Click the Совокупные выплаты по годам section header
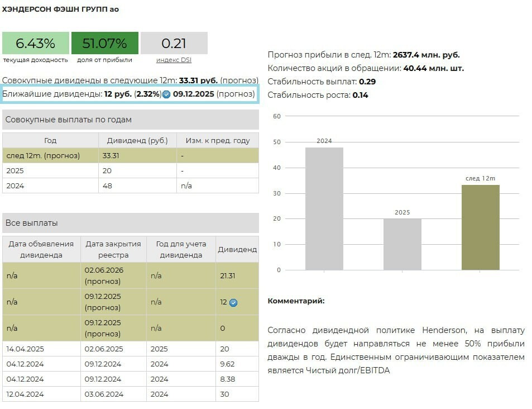The width and height of the screenshot is (532, 409). (131, 120)
